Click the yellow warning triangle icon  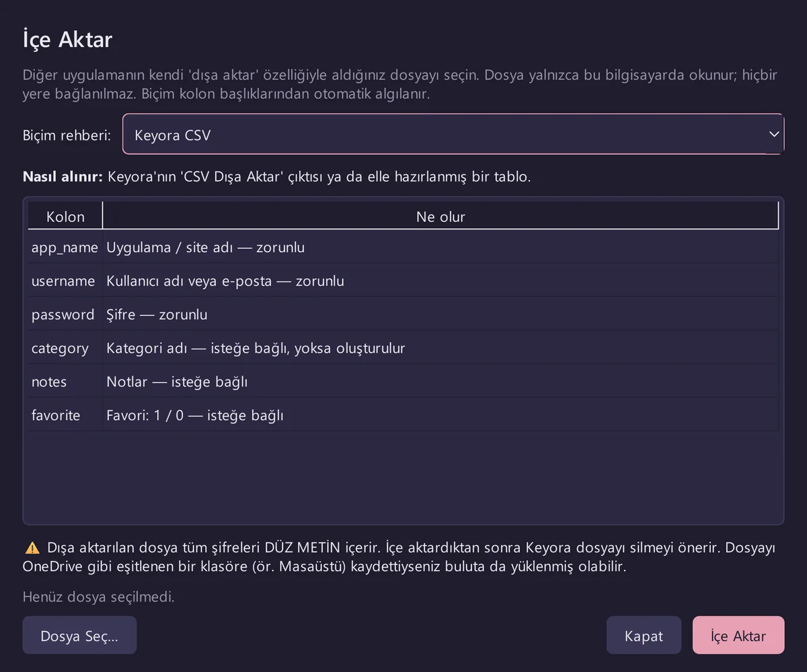coord(32,548)
